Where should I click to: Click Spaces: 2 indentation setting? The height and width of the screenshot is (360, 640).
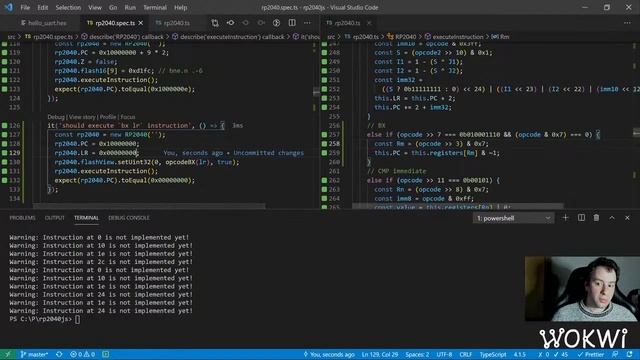[x=417, y=354]
